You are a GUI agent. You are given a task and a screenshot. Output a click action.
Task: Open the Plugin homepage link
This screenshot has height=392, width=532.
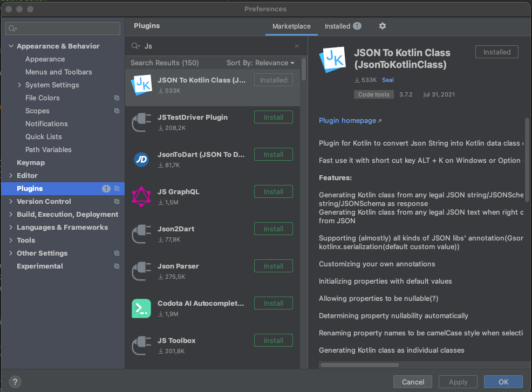tap(347, 120)
